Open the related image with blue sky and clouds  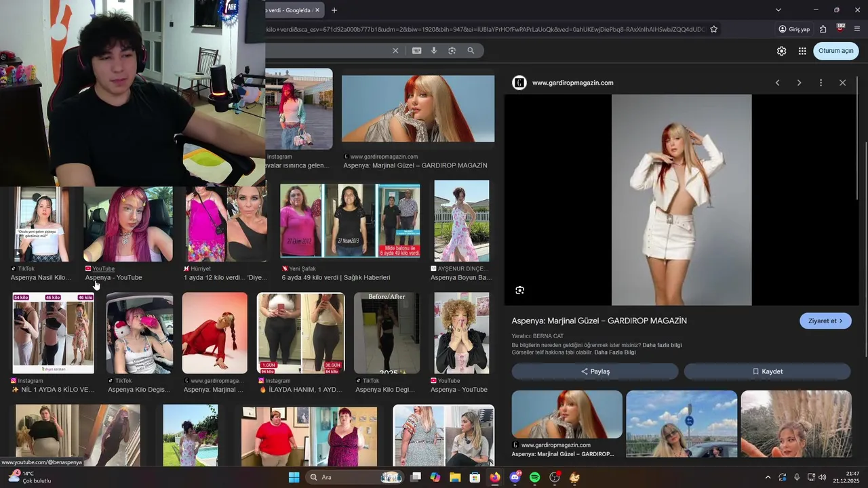(x=682, y=424)
